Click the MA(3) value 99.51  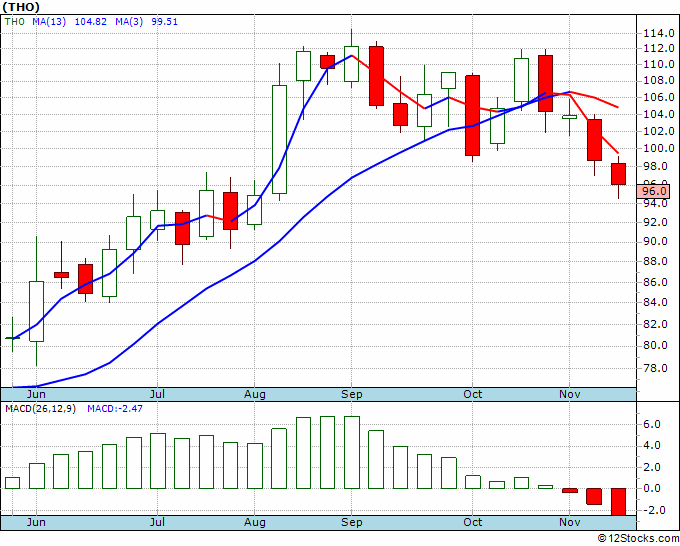(164, 22)
